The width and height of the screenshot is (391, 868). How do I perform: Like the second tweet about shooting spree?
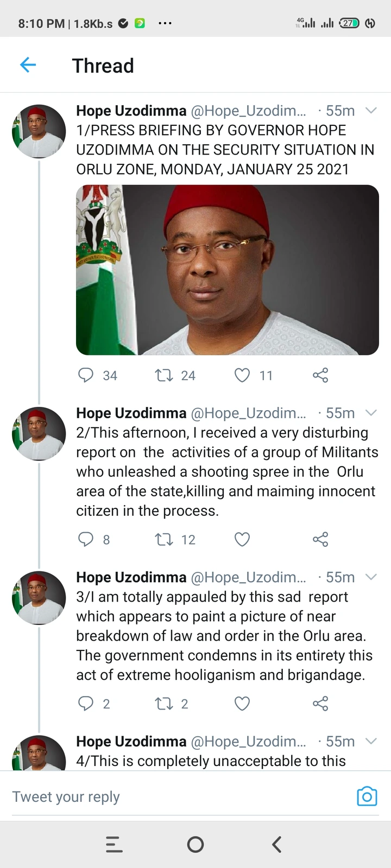tap(242, 539)
